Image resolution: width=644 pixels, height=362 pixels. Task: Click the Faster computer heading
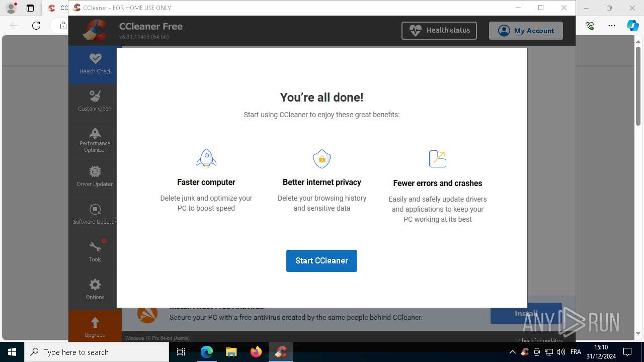pyautogui.click(x=206, y=182)
